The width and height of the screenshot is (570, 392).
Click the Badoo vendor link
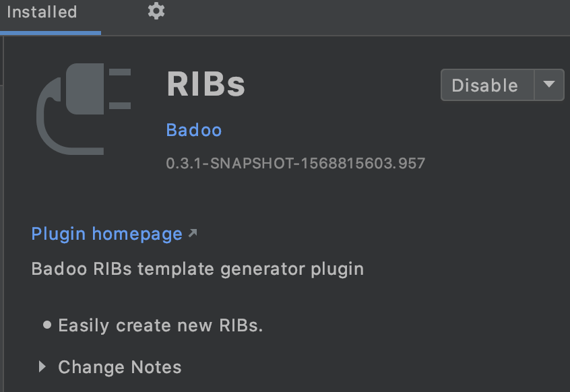point(193,129)
